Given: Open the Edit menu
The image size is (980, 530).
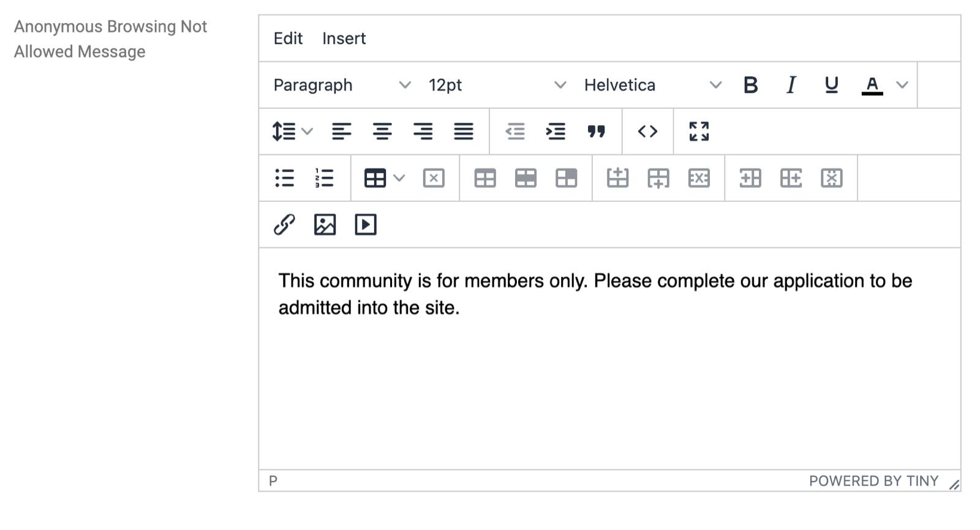Looking at the screenshot, I should [288, 39].
